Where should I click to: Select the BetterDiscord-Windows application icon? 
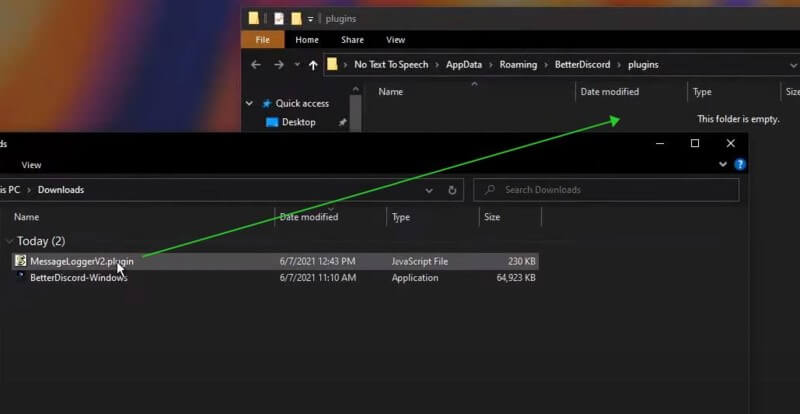click(20, 277)
